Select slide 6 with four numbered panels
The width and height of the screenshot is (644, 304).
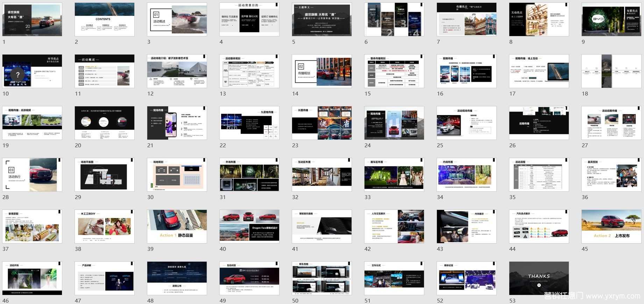(394, 19)
